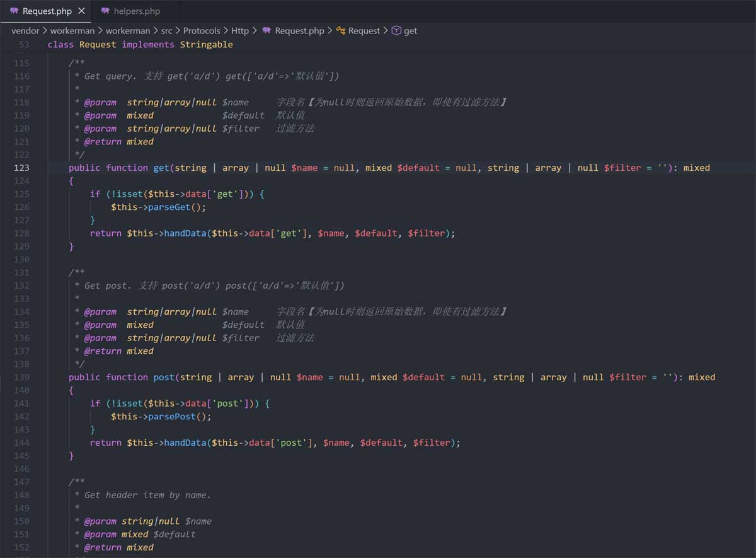The height and width of the screenshot is (558, 756).
Task: Click the method cube icon before get
Action: (396, 30)
